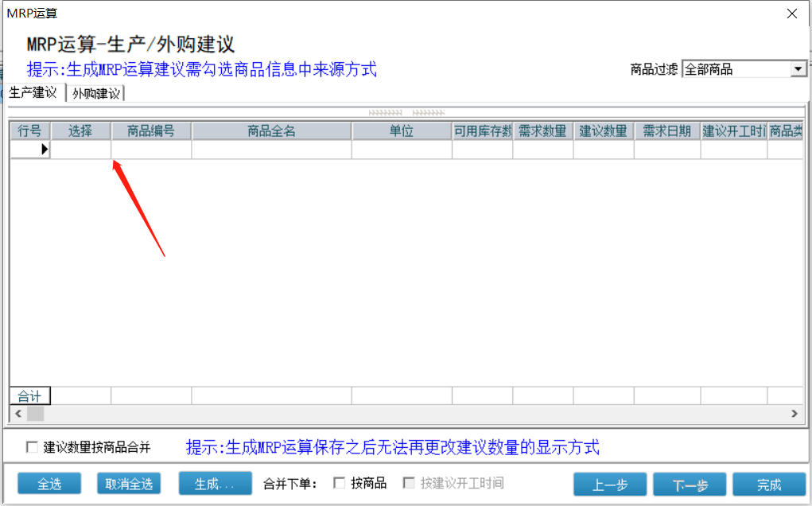Click the horizontal scrollbar right arrow

pyautogui.click(x=795, y=413)
